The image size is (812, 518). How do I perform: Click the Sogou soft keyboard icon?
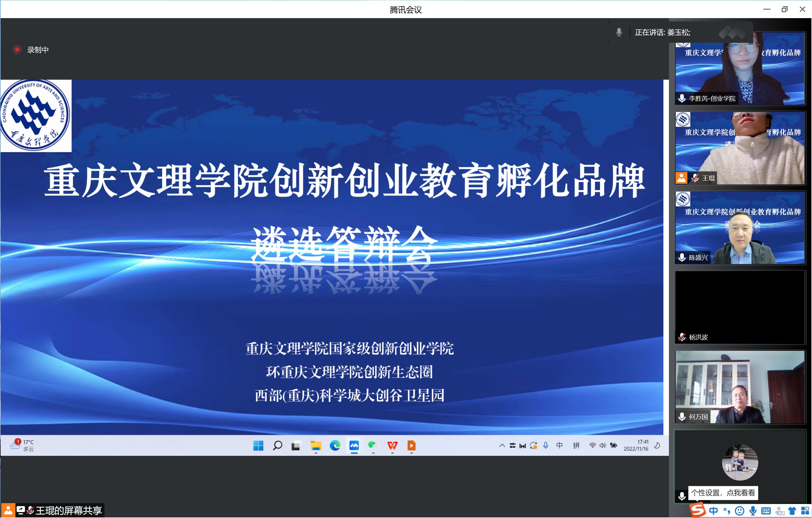[766, 511]
